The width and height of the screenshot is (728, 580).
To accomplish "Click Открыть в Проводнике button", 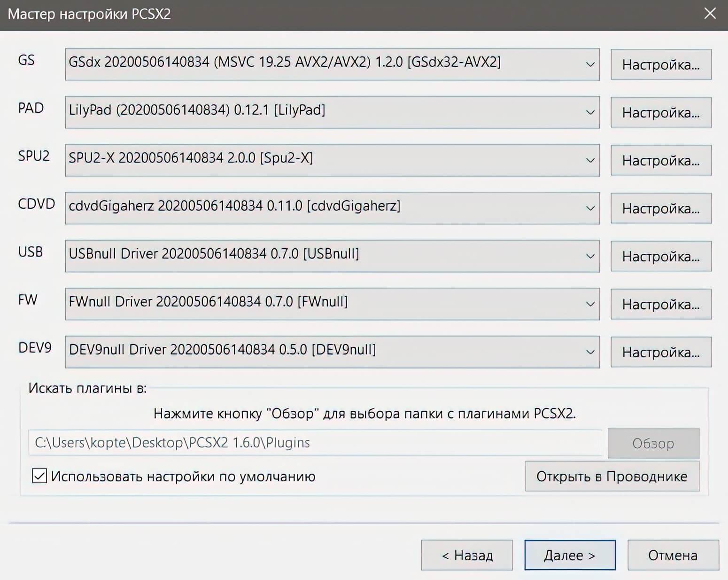I will [612, 476].
